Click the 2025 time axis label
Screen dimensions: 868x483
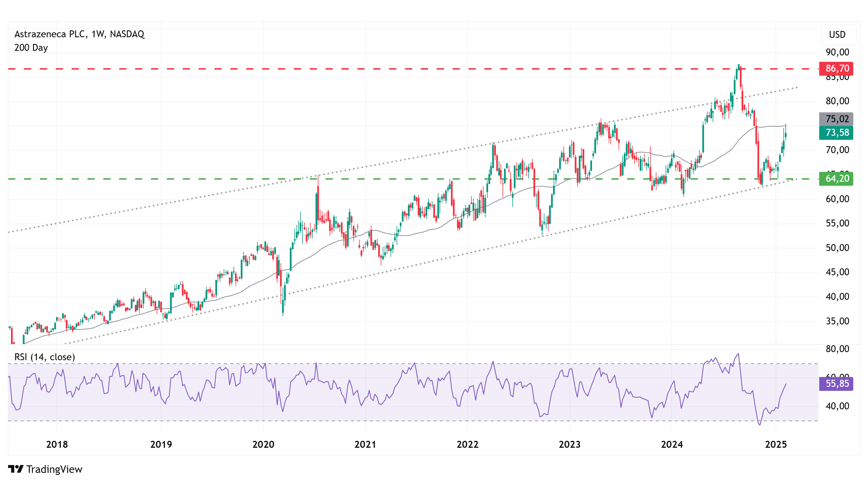pyautogui.click(x=776, y=445)
